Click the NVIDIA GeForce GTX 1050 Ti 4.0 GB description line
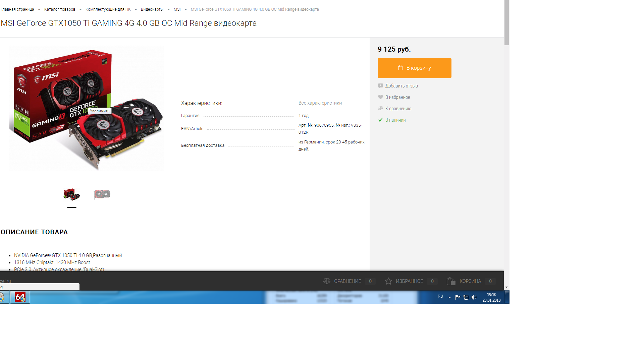644x362 pixels. point(68,255)
